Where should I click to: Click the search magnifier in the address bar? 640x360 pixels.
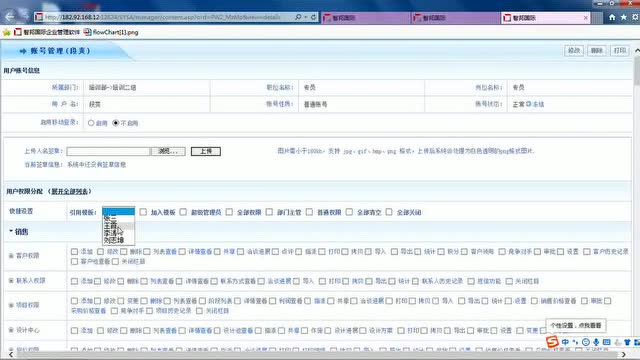(298, 17)
